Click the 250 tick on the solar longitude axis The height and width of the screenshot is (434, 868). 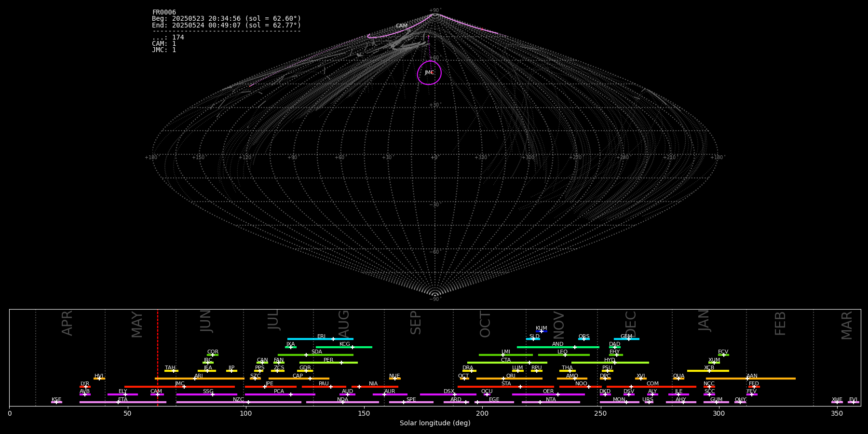[600, 413]
